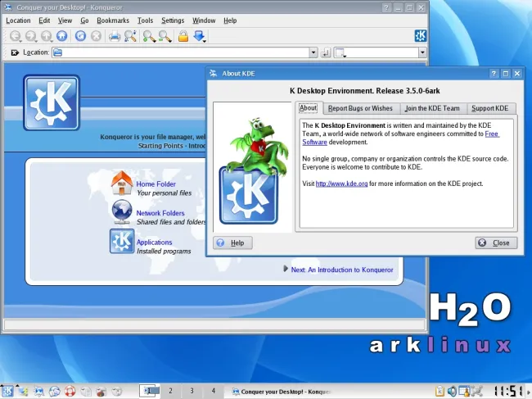Open the Tools menu
Screen dimensions: 532x399
145,20
